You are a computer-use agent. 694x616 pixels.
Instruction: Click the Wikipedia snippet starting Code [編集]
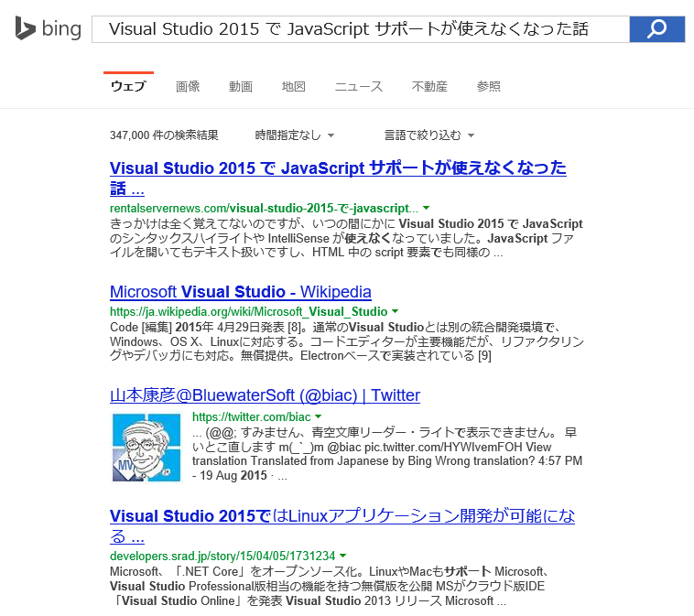tap(347, 341)
